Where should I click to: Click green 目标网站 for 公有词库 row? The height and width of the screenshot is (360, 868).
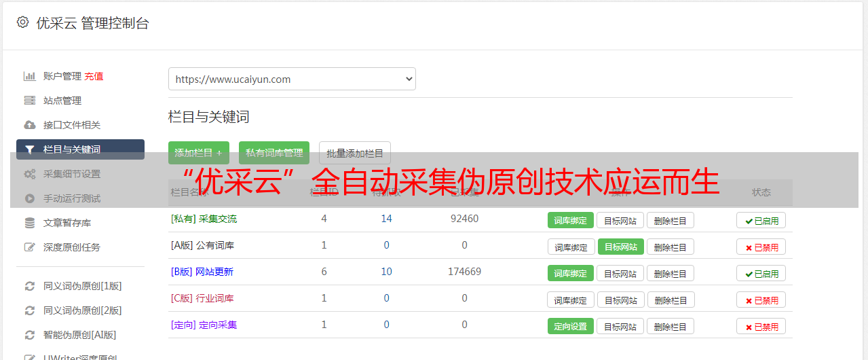621,247
